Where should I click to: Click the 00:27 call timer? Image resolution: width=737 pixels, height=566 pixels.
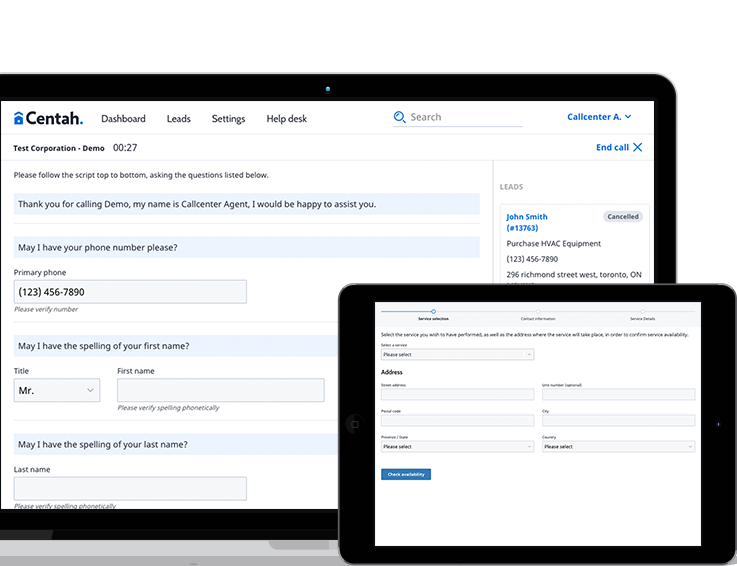[x=125, y=148]
